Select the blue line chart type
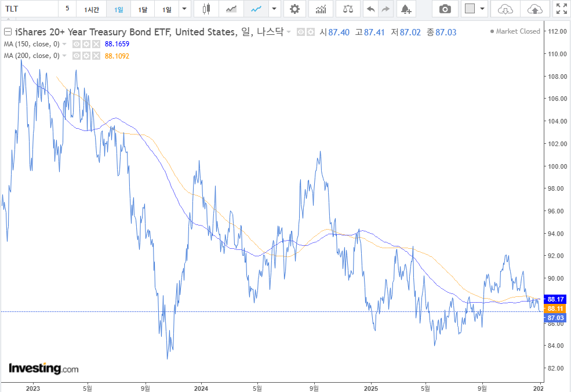The width and height of the screenshot is (571, 392). pyautogui.click(x=256, y=9)
